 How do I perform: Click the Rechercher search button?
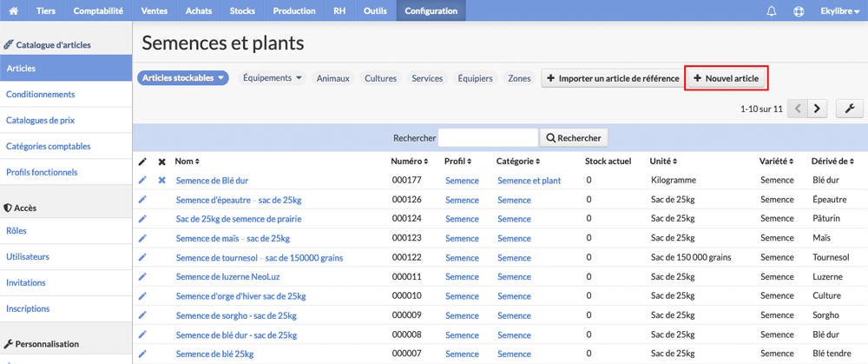pyautogui.click(x=574, y=138)
